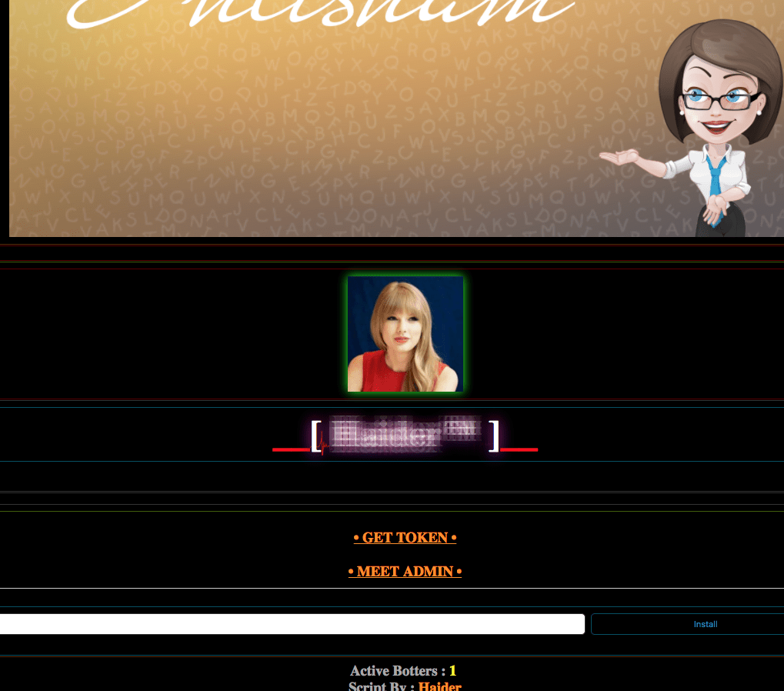Open the orange Haider script author link
This screenshot has width=784, height=691.
[x=439, y=686]
